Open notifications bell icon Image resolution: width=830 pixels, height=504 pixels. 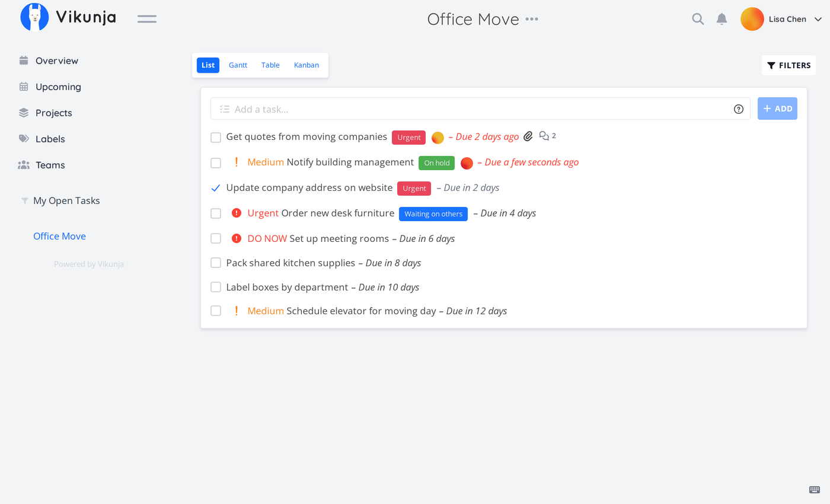click(x=722, y=19)
